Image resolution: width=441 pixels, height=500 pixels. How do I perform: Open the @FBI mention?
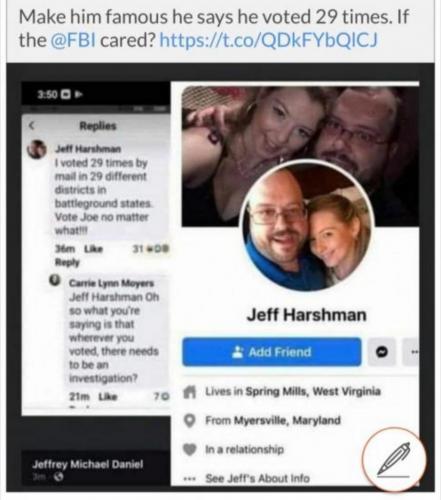coord(73,40)
